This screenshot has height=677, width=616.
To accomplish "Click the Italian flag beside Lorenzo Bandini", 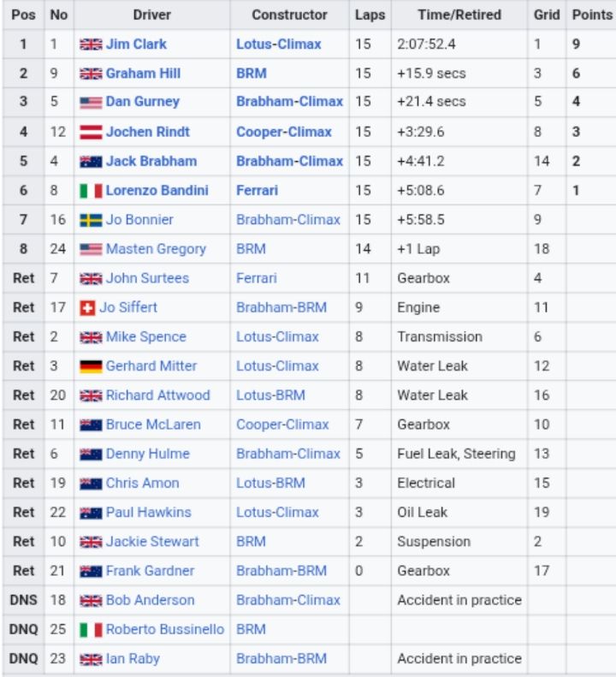I will click(91, 191).
